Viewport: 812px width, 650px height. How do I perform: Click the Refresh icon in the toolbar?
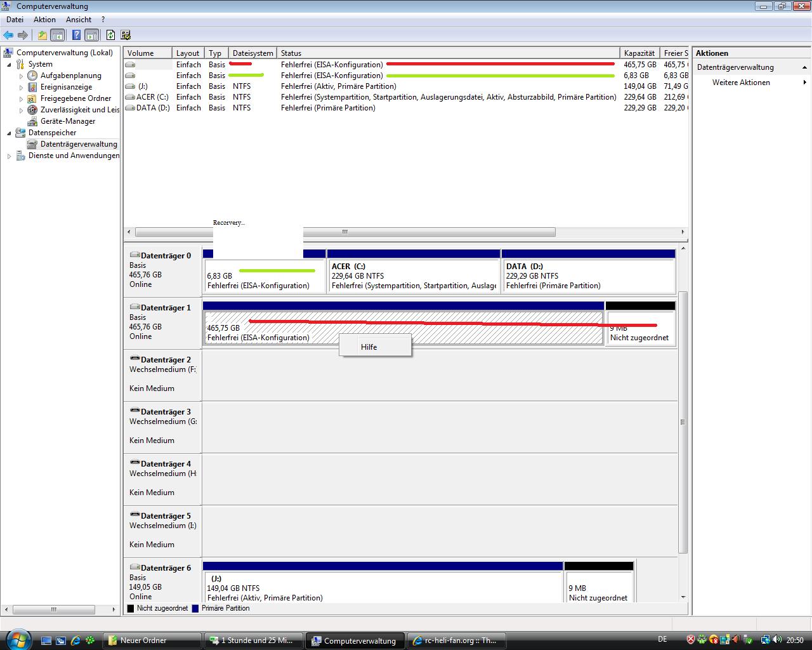click(x=111, y=36)
